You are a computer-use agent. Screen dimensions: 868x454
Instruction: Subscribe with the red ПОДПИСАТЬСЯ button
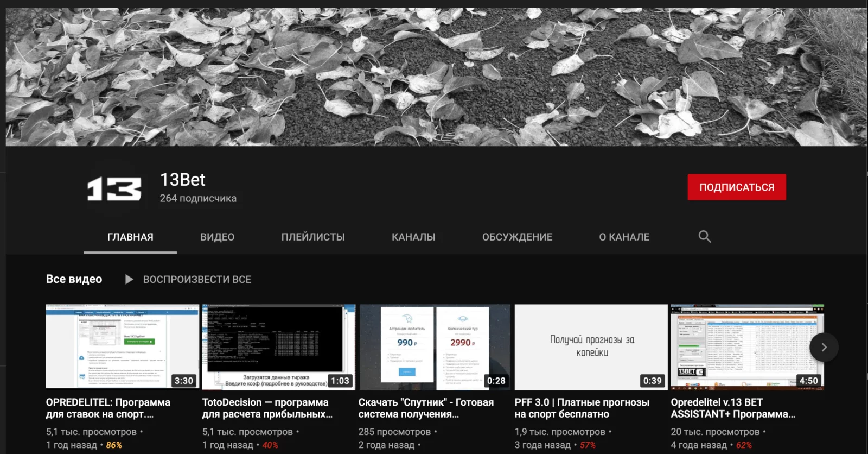click(x=737, y=187)
